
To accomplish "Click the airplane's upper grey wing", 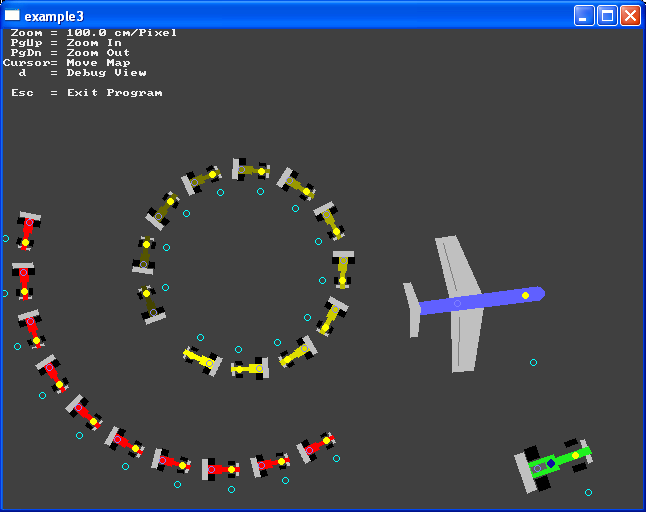I will coord(456,265).
